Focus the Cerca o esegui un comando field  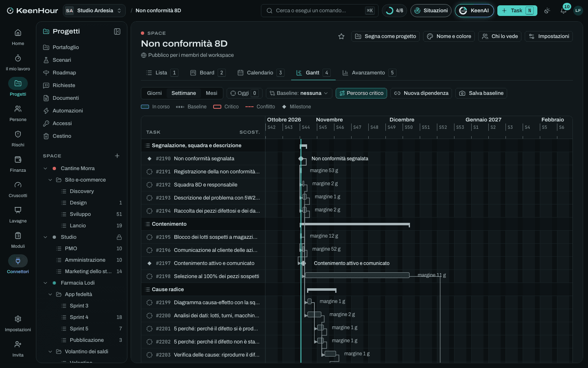pyautogui.click(x=319, y=11)
